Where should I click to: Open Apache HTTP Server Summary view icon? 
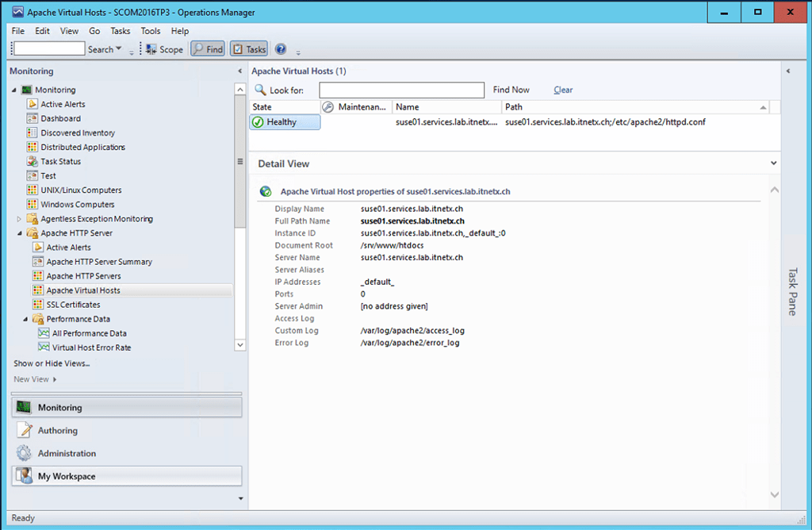pos(38,262)
